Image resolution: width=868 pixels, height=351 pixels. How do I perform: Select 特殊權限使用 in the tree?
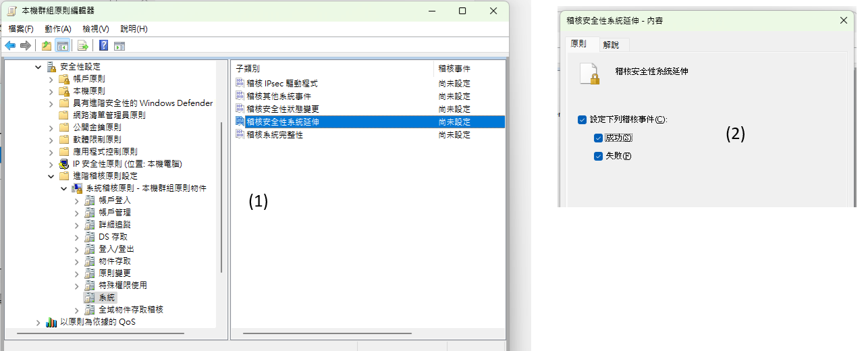tap(123, 285)
